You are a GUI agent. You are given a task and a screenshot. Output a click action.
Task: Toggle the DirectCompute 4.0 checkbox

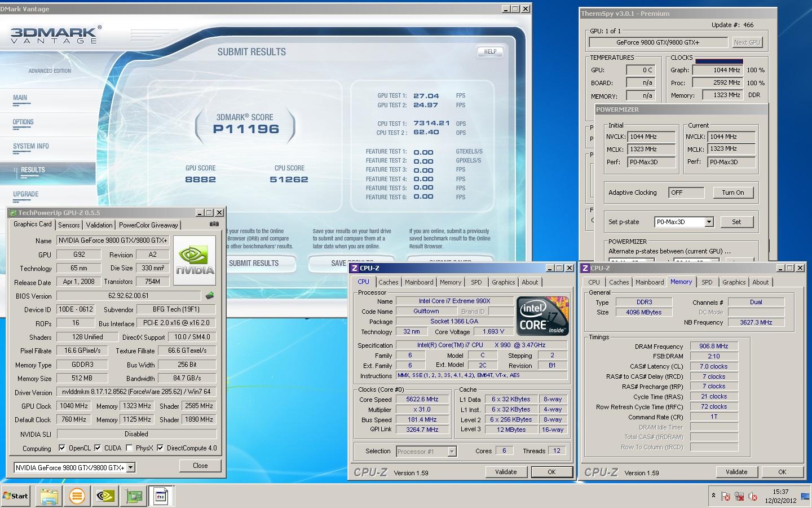tap(160, 448)
